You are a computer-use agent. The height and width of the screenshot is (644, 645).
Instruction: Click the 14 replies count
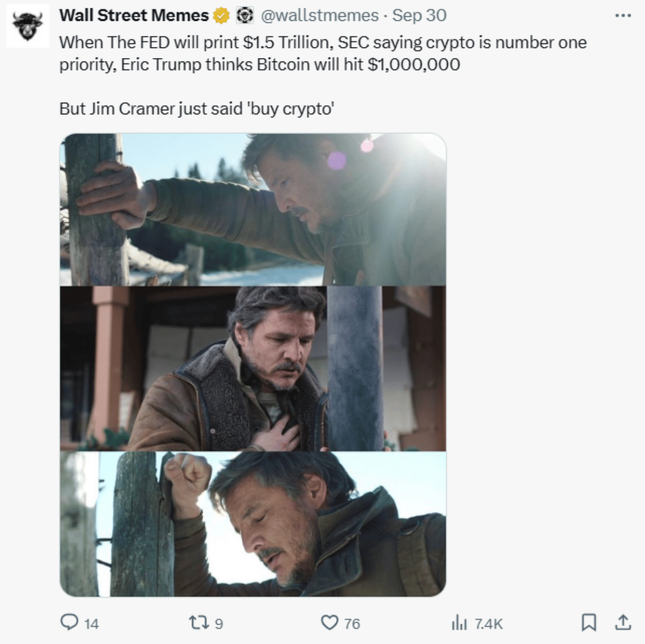click(91, 624)
